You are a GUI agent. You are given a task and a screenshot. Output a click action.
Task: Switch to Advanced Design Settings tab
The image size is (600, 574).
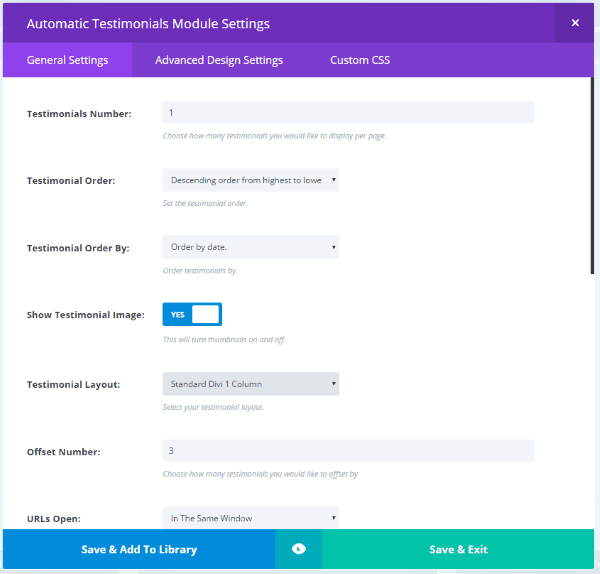(219, 60)
